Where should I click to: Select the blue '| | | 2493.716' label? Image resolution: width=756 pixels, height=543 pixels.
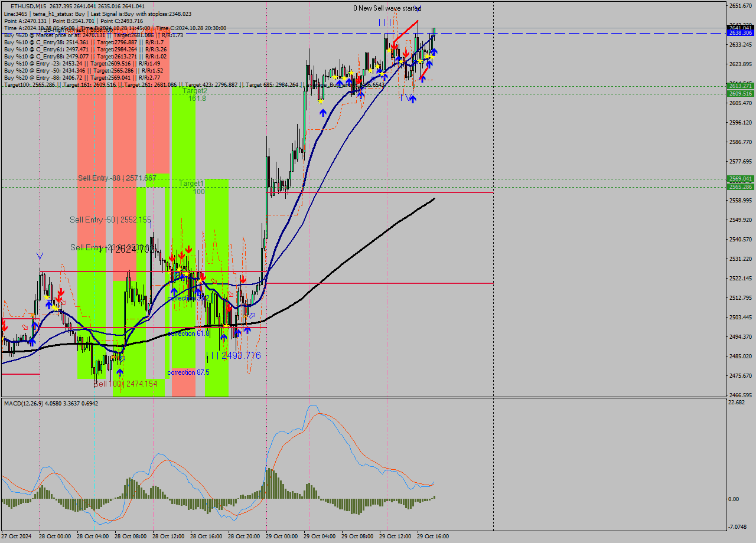coord(233,355)
